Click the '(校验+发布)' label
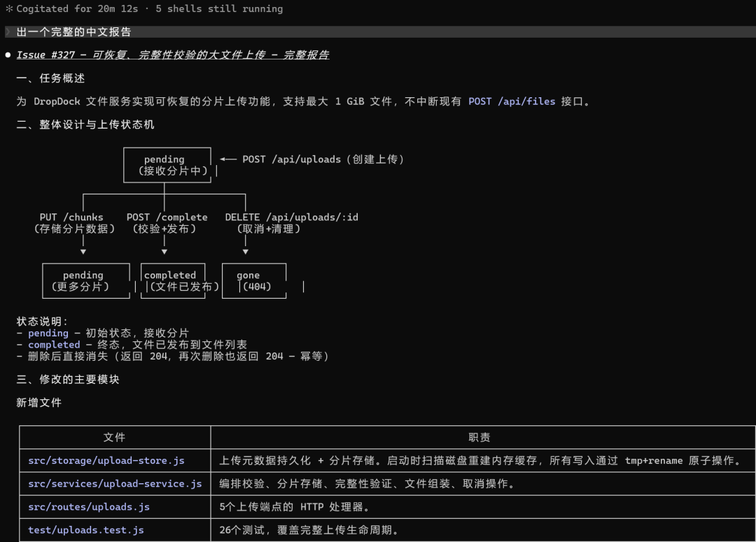This screenshot has height=542, width=756. 164,229
